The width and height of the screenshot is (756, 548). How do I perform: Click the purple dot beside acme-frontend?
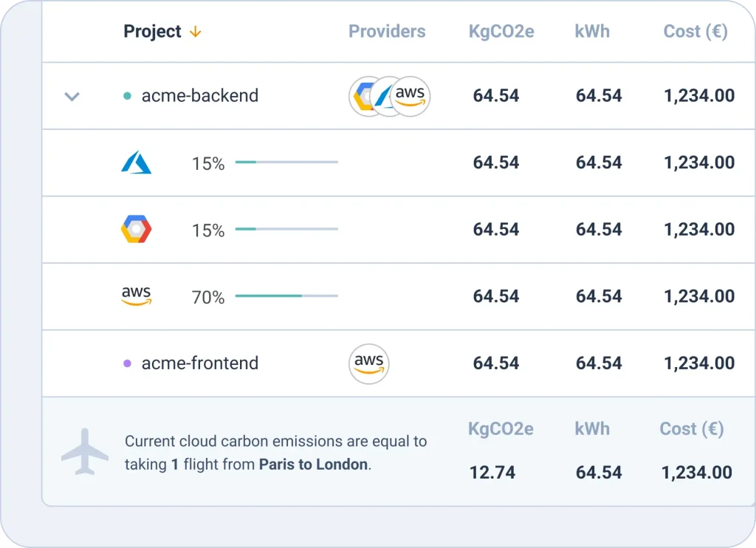click(x=127, y=363)
